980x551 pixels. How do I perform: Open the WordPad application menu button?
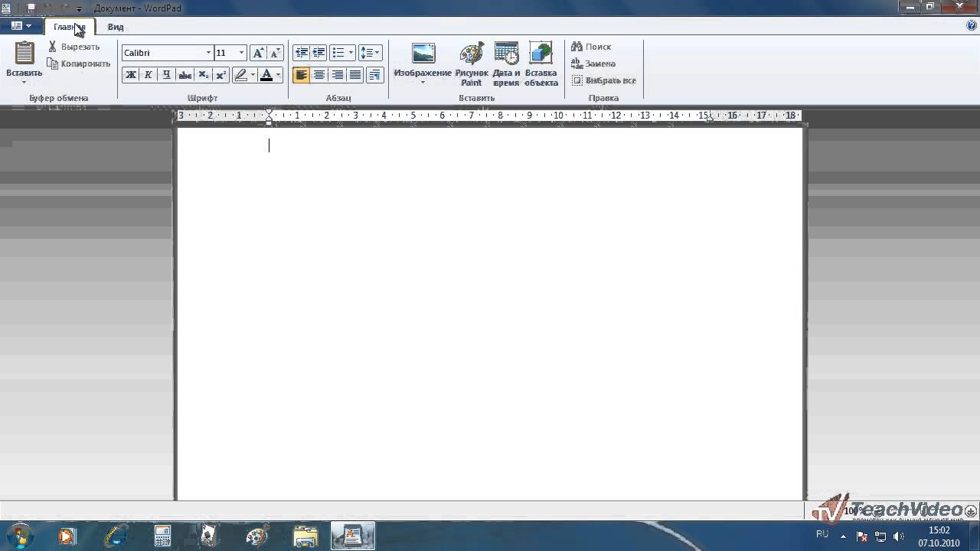click(21, 26)
